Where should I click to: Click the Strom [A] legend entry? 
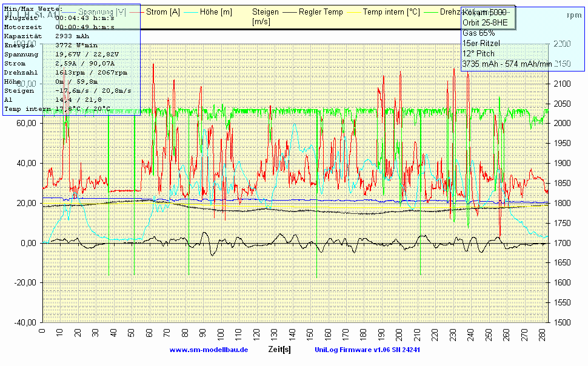[x=161, y=12]
